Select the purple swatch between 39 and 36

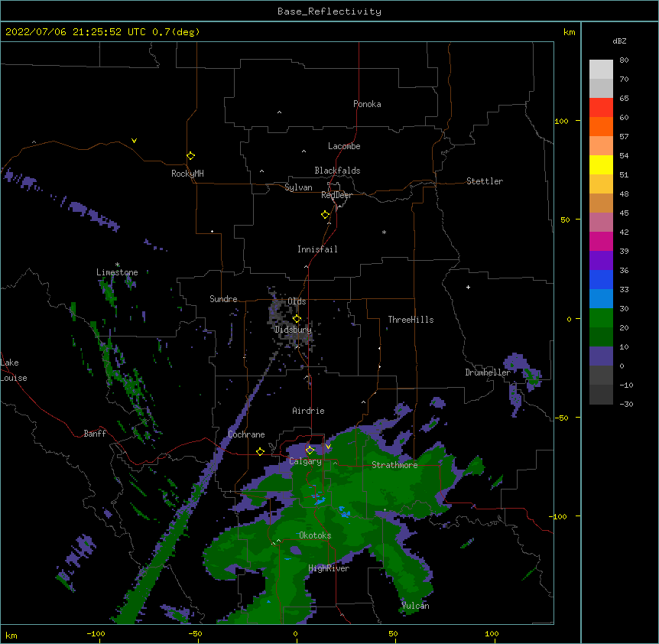(x=601, y=260)
